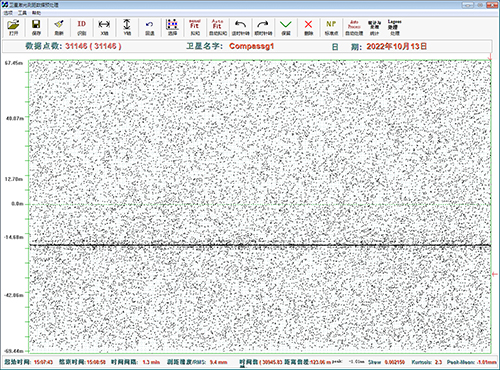This screenshot has width=500, height=370.
Task: Open the Tools (工具) menu
Action: point(22,13)
